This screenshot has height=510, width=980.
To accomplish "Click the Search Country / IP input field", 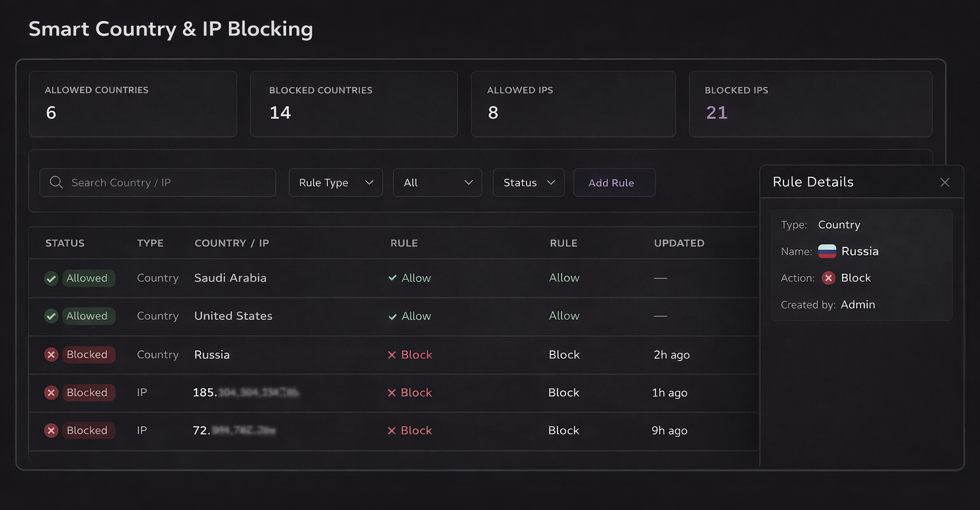I will tap(157, 182).
